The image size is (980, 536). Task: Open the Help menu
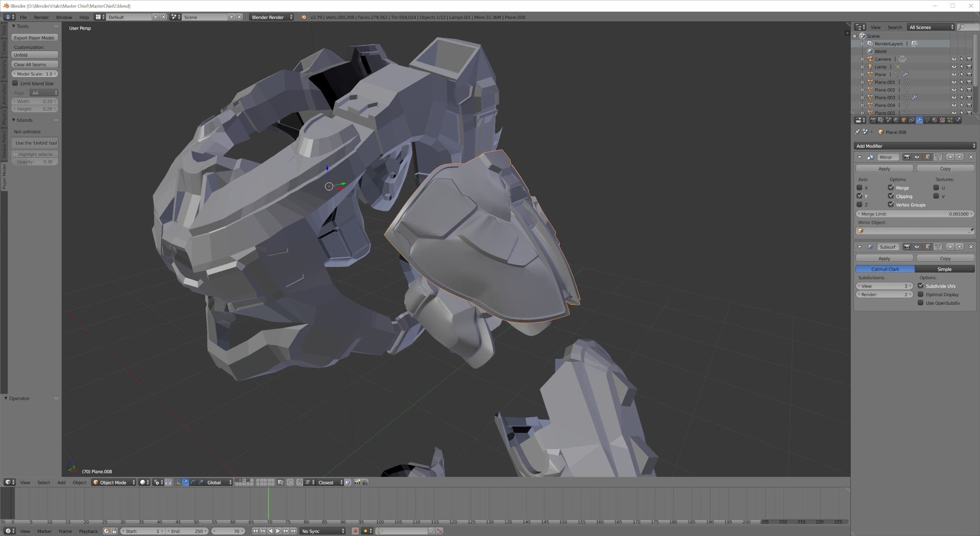click(x=84, y=17)
